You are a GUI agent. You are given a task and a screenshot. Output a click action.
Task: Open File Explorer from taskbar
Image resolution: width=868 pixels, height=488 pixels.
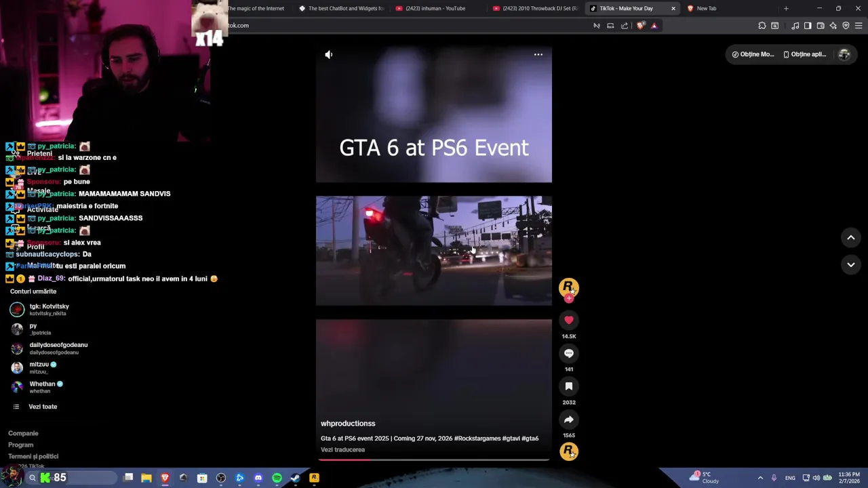coord(146,478)
